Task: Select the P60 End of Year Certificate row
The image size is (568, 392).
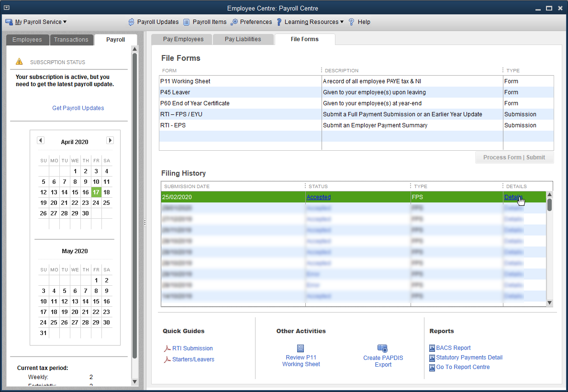Action: click(x=356, y=103)
